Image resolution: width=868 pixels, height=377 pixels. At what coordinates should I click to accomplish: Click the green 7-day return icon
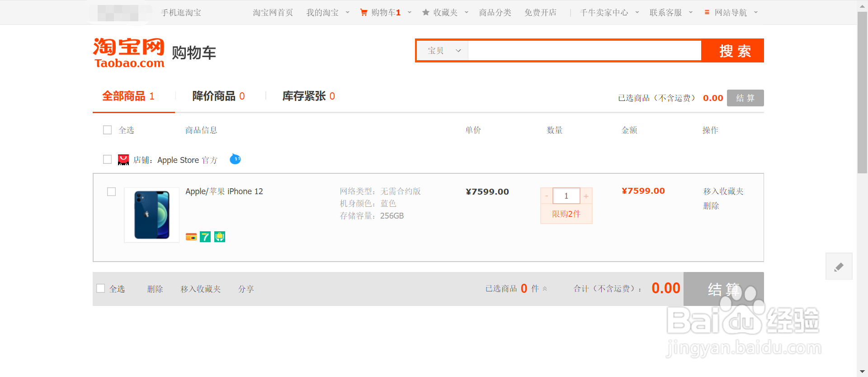click(205, 237)
